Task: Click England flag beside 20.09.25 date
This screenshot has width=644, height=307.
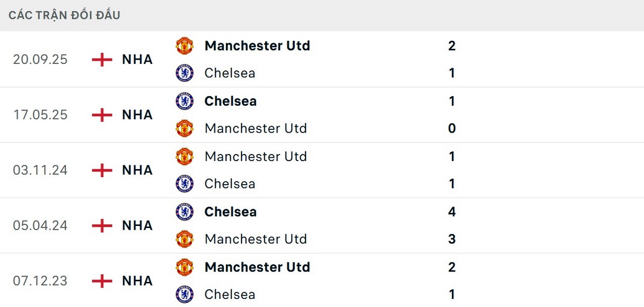Action: pyautogui.click(x=102, y=60)
